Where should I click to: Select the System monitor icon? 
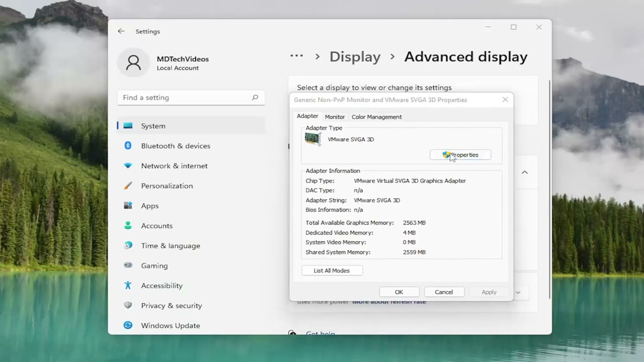[x=128, y=126]
